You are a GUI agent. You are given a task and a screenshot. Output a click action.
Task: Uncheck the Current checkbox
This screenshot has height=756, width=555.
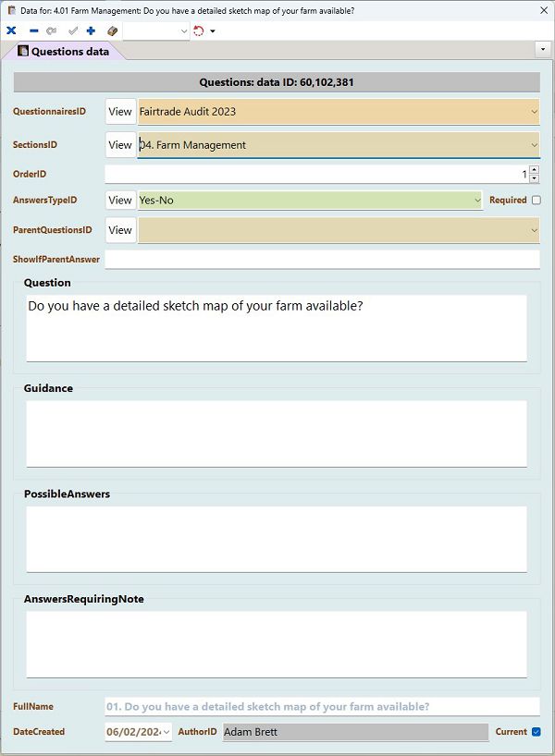point(536,732)
